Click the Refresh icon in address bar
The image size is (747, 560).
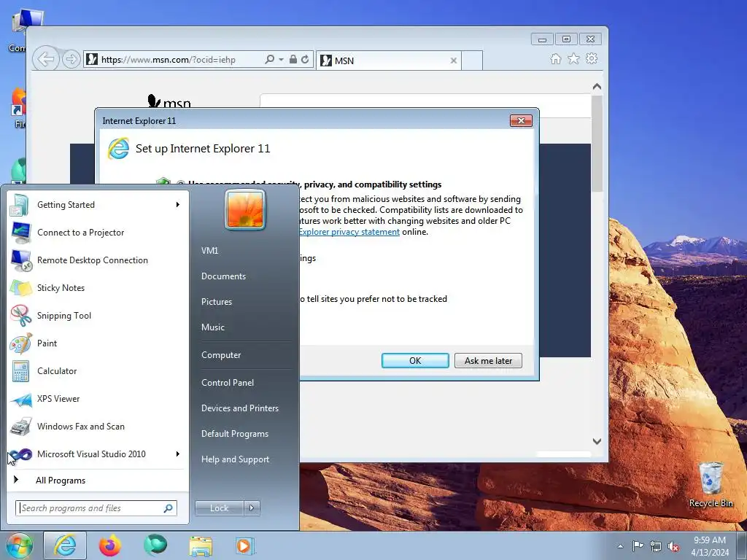coord(305,60)
